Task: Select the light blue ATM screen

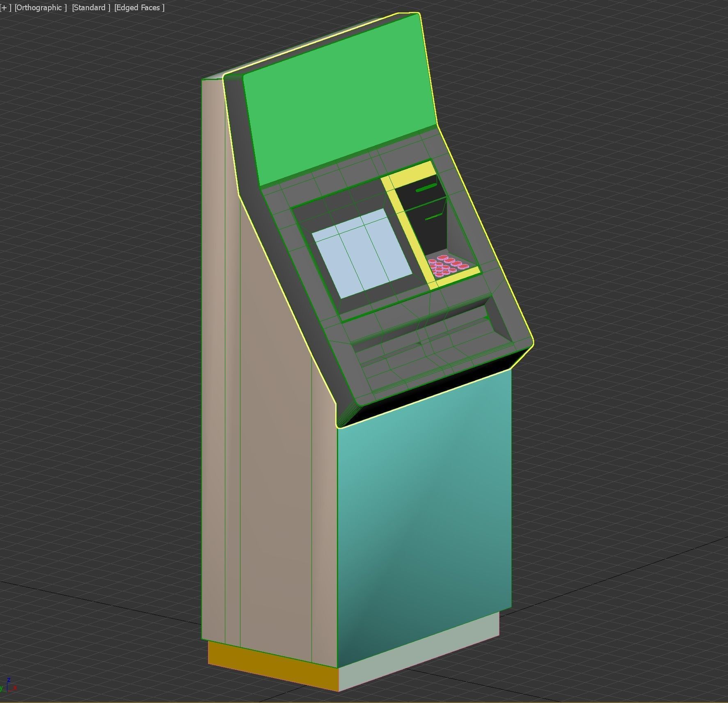Action: 362,253
